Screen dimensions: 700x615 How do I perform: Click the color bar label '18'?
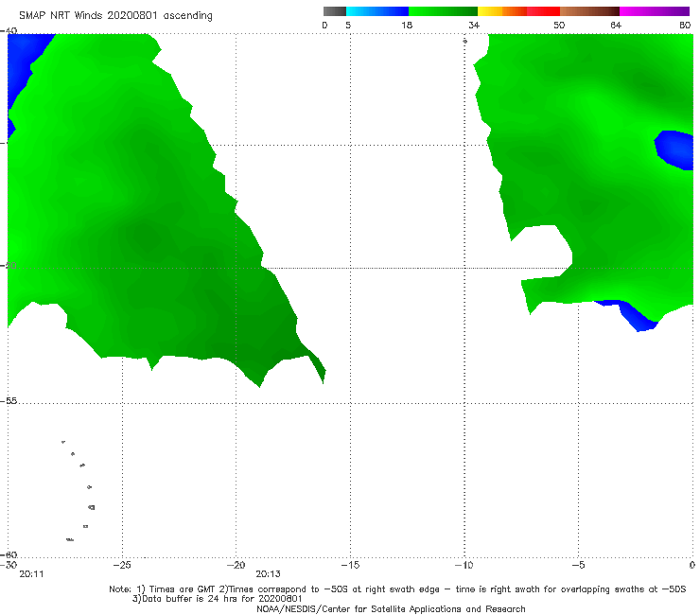(407, 26)
